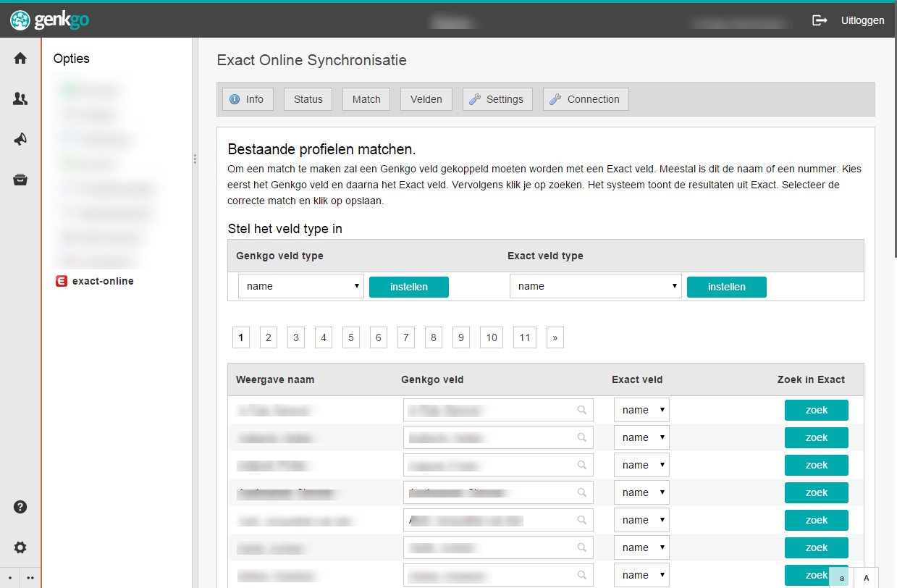
Task: Click zoek in the third profile row
Action: 817,465
